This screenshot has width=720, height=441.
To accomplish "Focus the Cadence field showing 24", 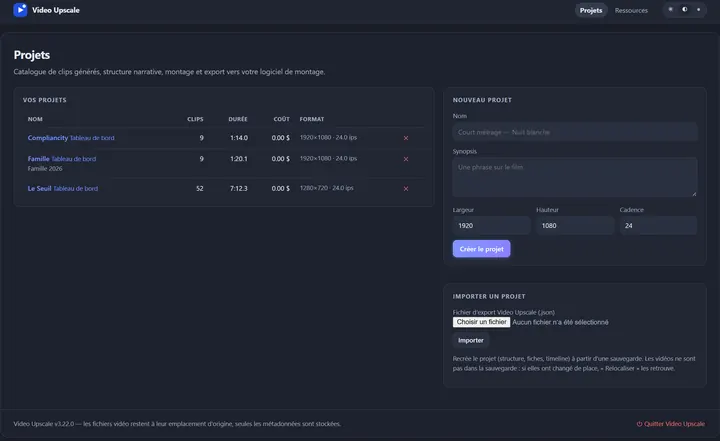I will [658, 226].
